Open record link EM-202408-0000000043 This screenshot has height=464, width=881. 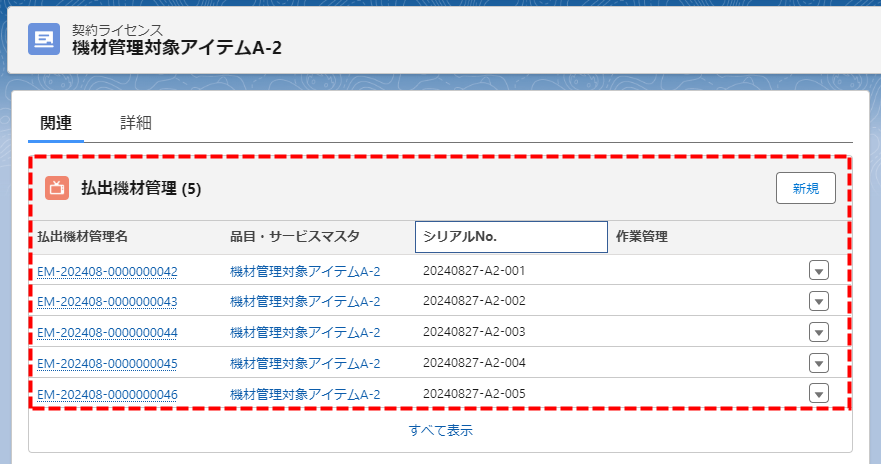107,301
